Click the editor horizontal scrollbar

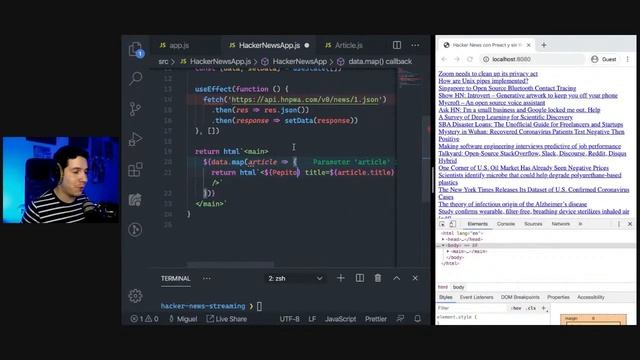[x=231, y=264]
